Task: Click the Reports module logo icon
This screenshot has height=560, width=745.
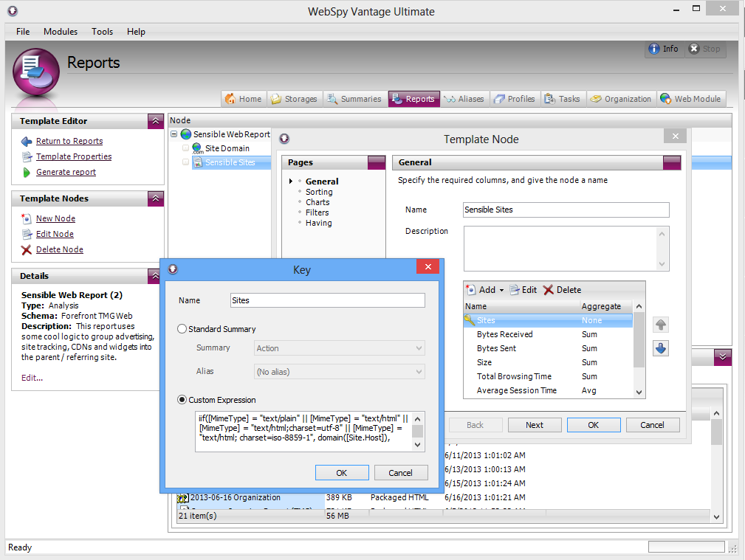Action: 36,72
